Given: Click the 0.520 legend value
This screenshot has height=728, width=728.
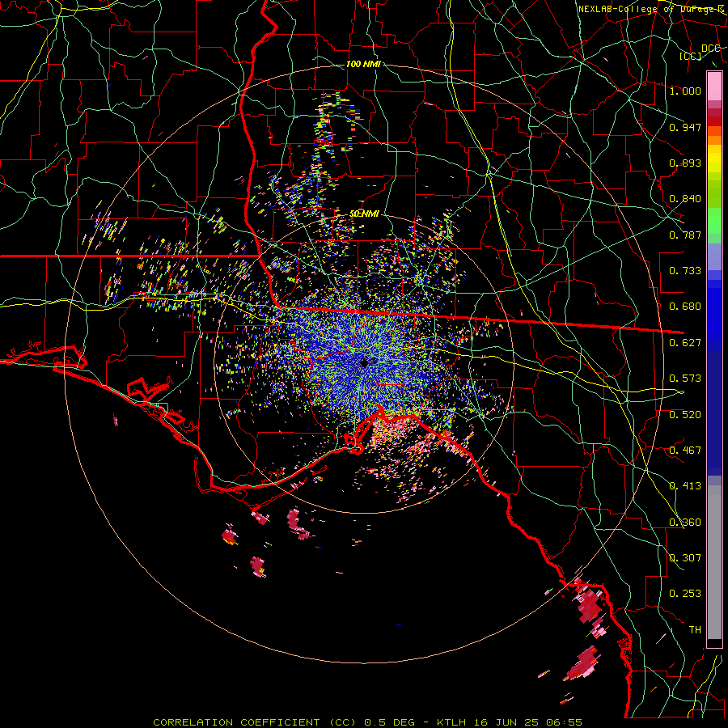Looking at the screenshot, I should point(685,415).
